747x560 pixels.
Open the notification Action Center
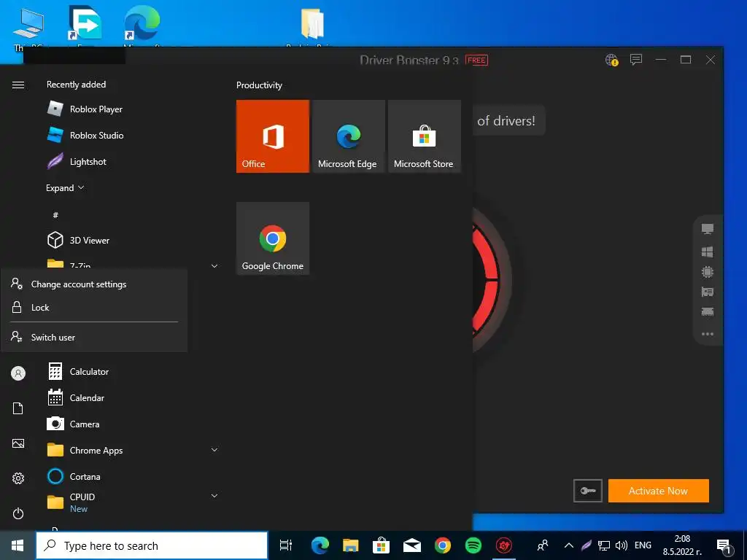pyautogui.click(x=724, y=545)
